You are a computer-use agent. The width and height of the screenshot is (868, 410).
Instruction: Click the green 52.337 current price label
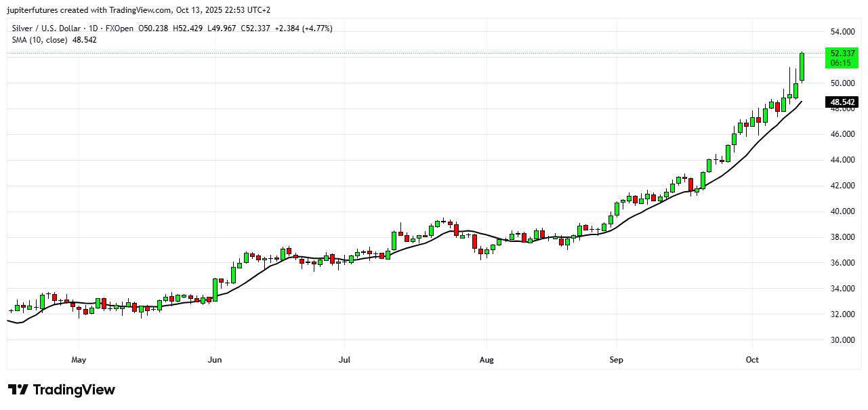pyautogui.click(x=841, y=53)
